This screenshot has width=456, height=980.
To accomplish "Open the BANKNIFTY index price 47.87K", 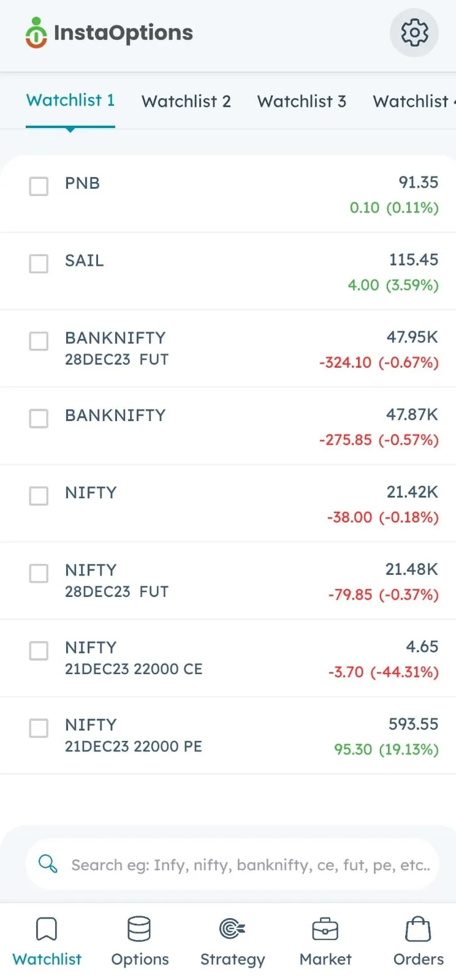I will click(x=412, y=415).
